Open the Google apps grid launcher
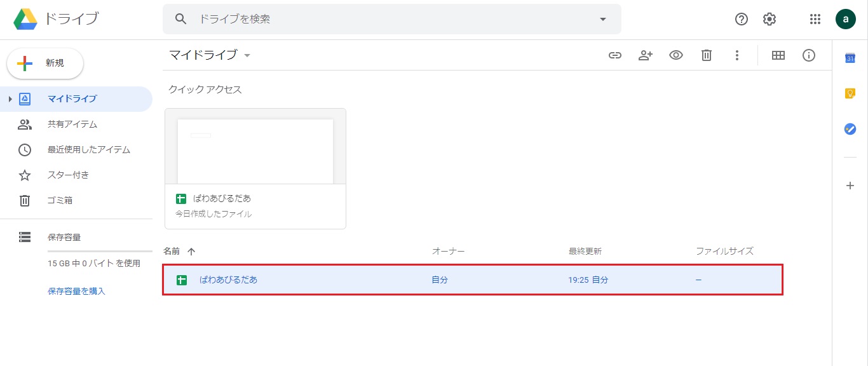Image resolution: width=868 pixels, height=366 pixels. pos(815,19)
